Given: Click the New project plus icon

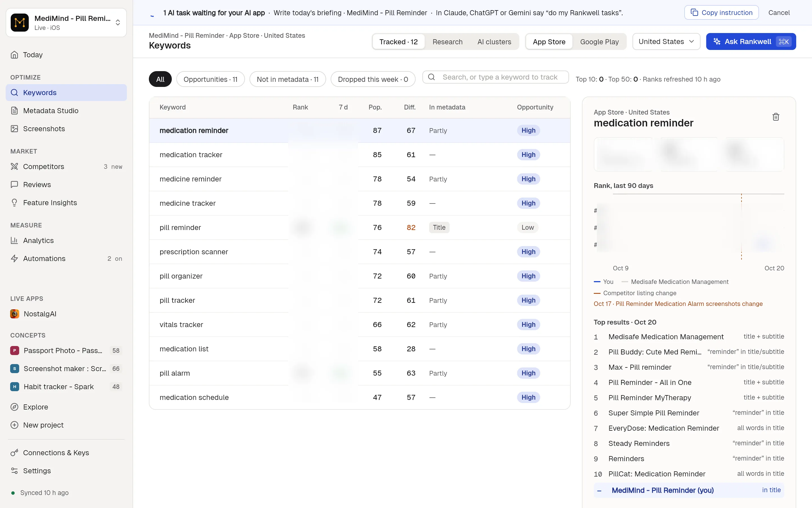Looking at the screenshot, I should pos(14,425).
